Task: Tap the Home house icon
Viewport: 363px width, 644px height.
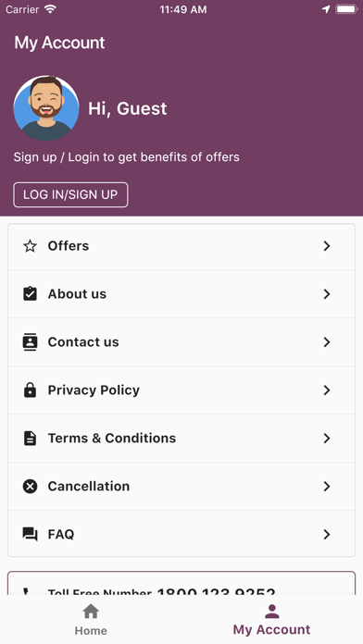Action: [x=91, y=611]
